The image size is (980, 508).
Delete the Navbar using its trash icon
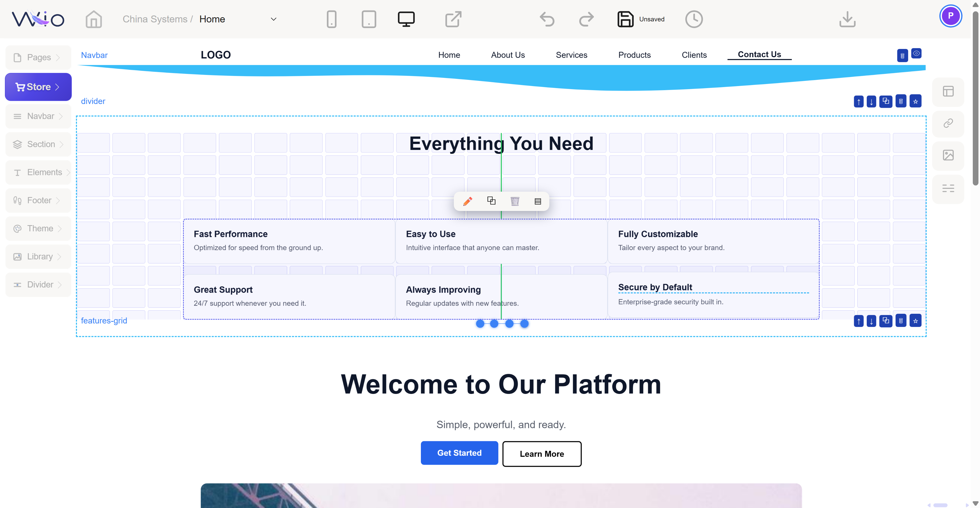point(903,56)
